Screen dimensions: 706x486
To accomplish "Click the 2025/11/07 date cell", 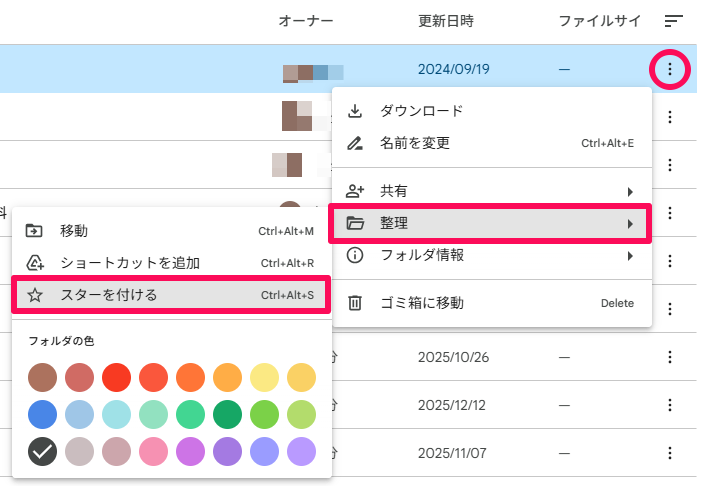I will [x=452, y=453].
